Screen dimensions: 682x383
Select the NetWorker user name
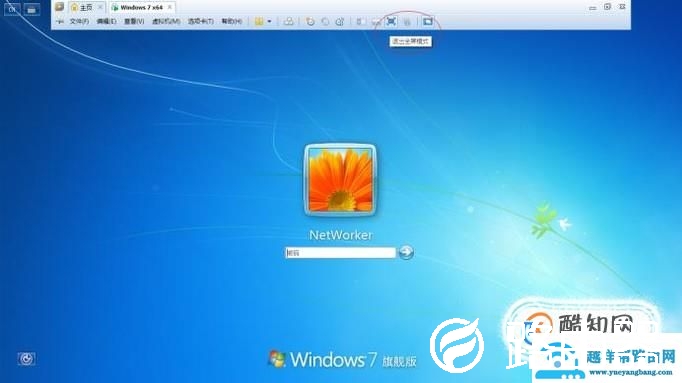click(341, 235)
